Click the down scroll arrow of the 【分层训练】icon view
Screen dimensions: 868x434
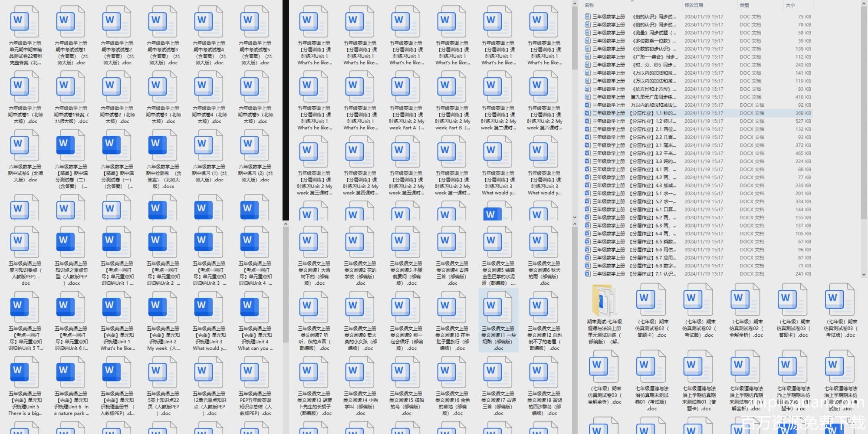[575, 217]
